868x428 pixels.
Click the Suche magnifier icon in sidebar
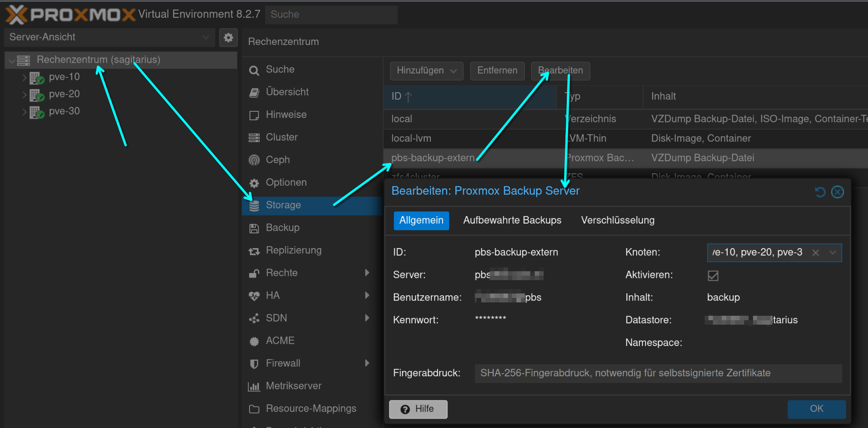(x=254, y=70)
